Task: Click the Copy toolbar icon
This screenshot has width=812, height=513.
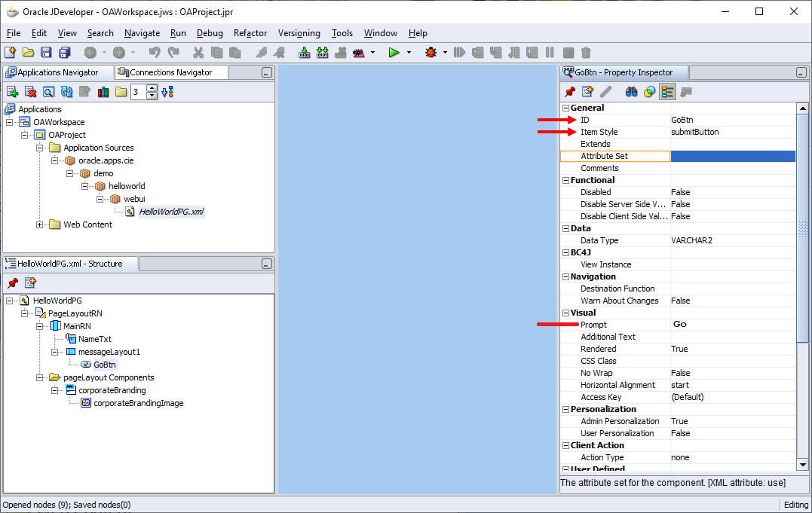Action: (216, 52)
